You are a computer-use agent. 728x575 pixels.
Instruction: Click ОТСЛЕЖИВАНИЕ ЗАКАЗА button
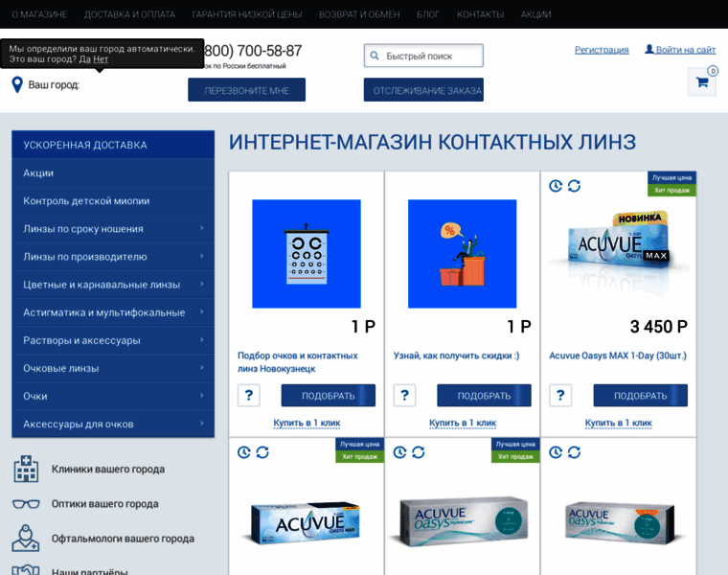pyautogui.click(x=423, y=90)
